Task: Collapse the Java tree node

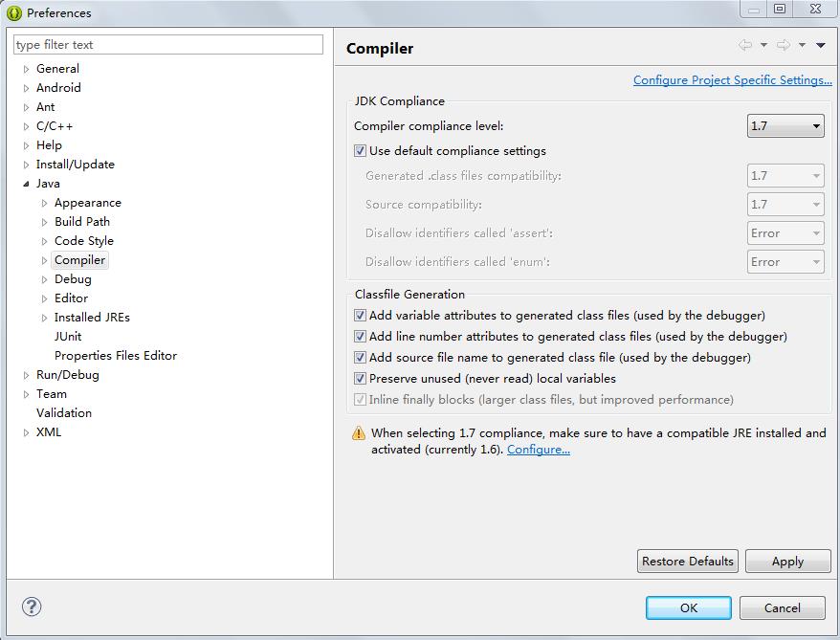Action: click(x=27, y=184)
